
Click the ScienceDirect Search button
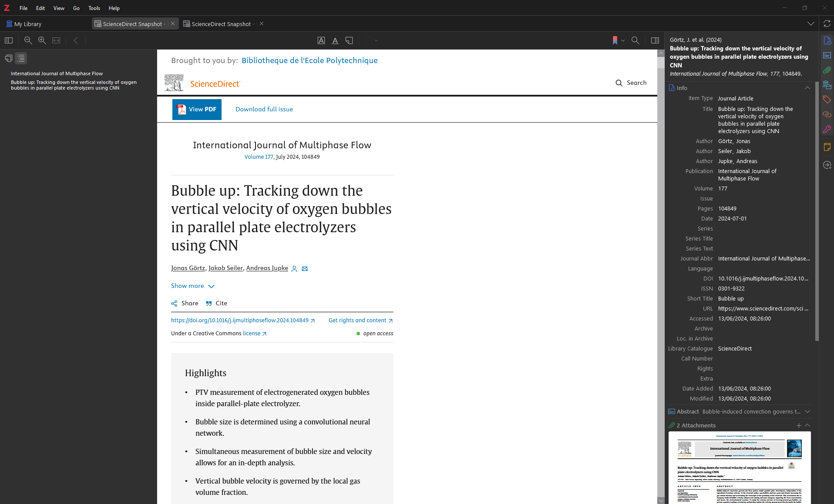click(631, 83)
